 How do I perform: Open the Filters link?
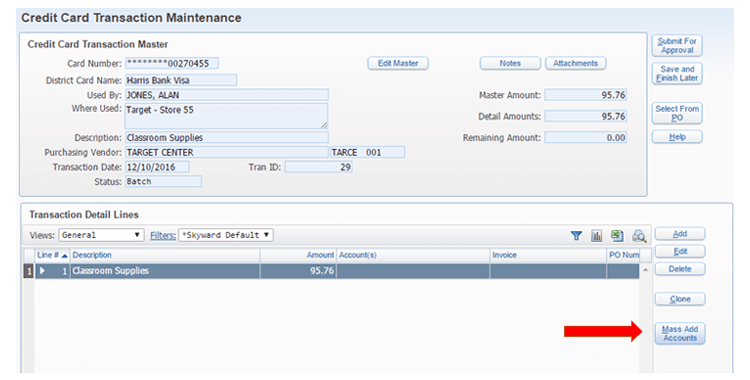tap(163, 235)
